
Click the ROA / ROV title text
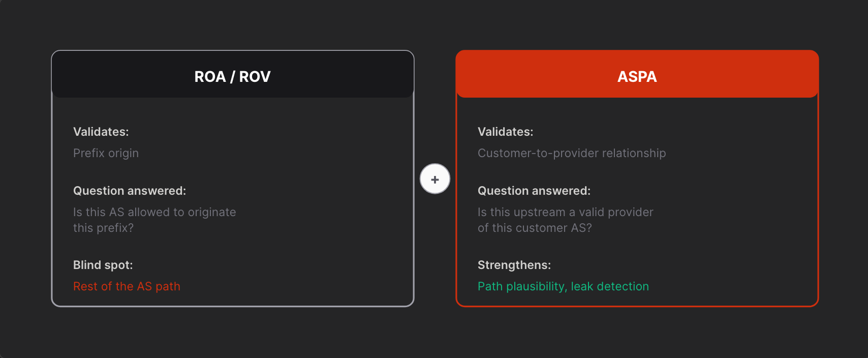[233, 77]
